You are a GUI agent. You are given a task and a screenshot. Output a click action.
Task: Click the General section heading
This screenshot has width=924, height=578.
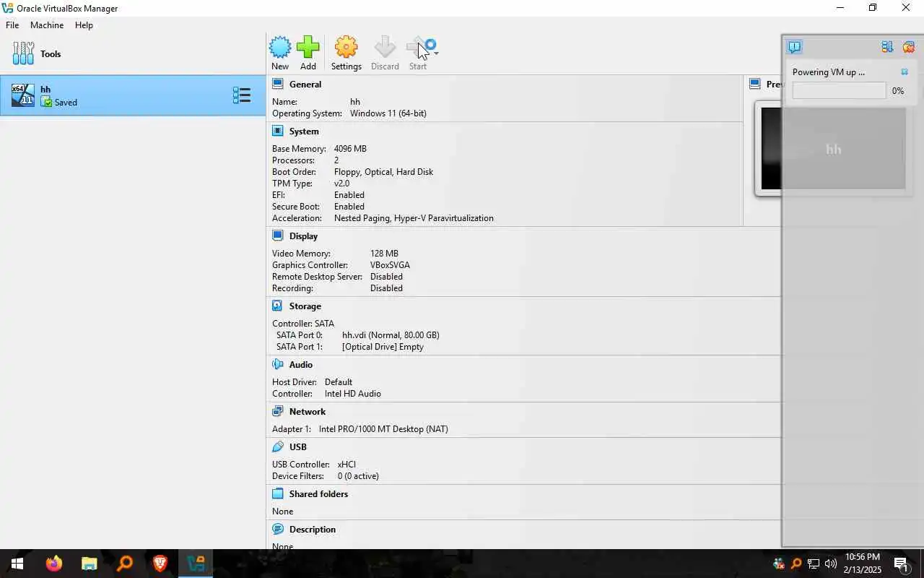(x=305, y=84)
